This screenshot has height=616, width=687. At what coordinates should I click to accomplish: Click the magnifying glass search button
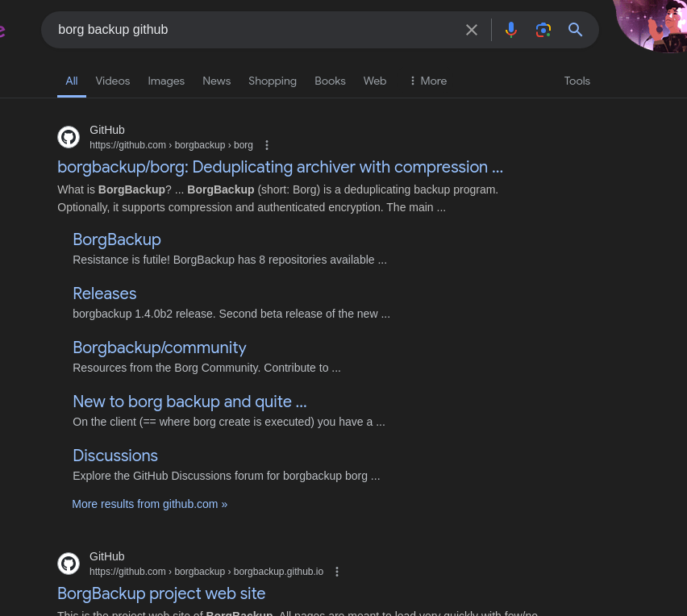pyautogui.click(x=575, y=30)
